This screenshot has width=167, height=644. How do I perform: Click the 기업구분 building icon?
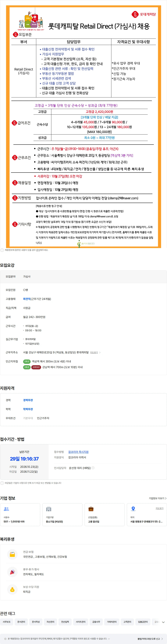[x=49, y=509]
